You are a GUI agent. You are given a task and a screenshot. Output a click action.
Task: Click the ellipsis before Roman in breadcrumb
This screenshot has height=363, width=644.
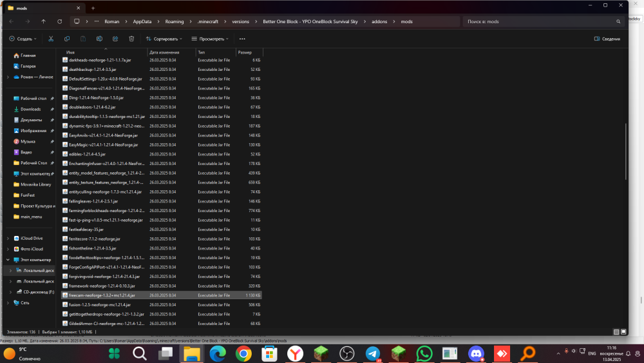97,21
